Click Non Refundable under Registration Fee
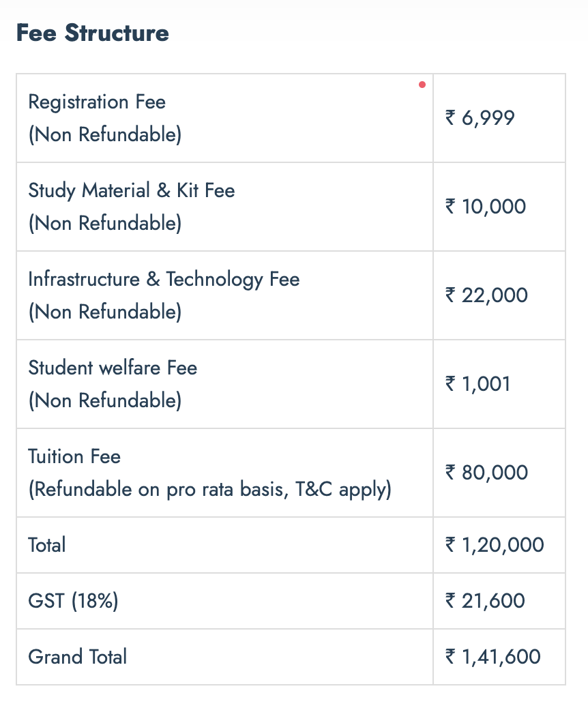The image size is (588, 708). [x=105, y=134]
